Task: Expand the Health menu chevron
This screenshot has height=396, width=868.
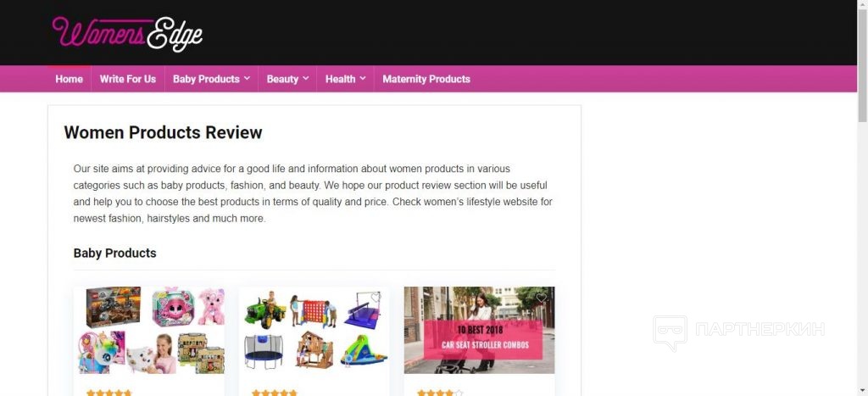Action: [363, 79]
